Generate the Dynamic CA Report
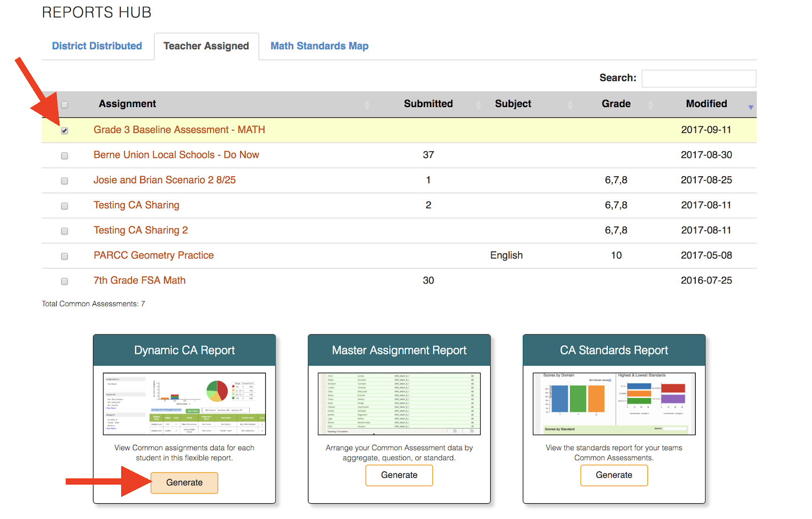This screenshot has height=519, width=812. click(184, 482)
